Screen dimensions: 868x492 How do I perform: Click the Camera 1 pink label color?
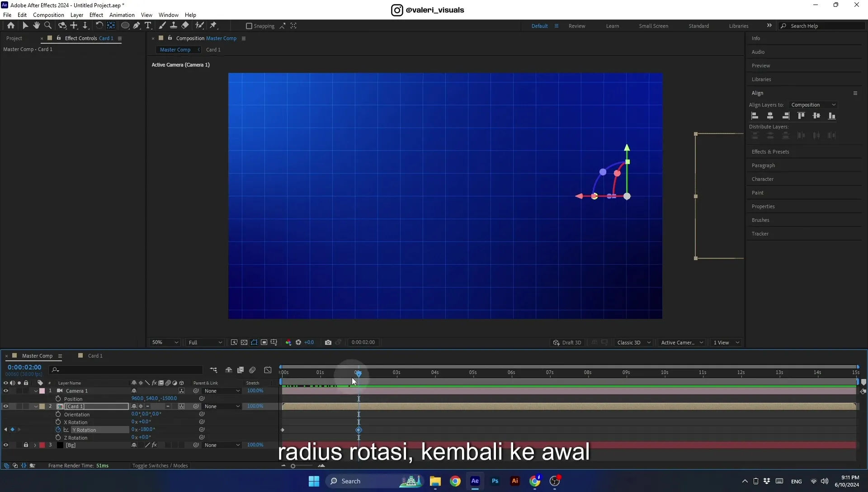click(42, 391)
